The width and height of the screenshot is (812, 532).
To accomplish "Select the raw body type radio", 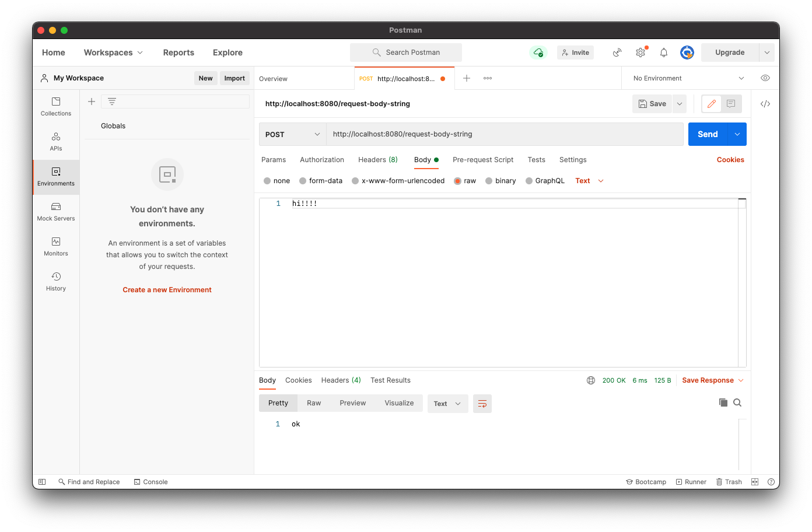I will click(x=458, y=181).
